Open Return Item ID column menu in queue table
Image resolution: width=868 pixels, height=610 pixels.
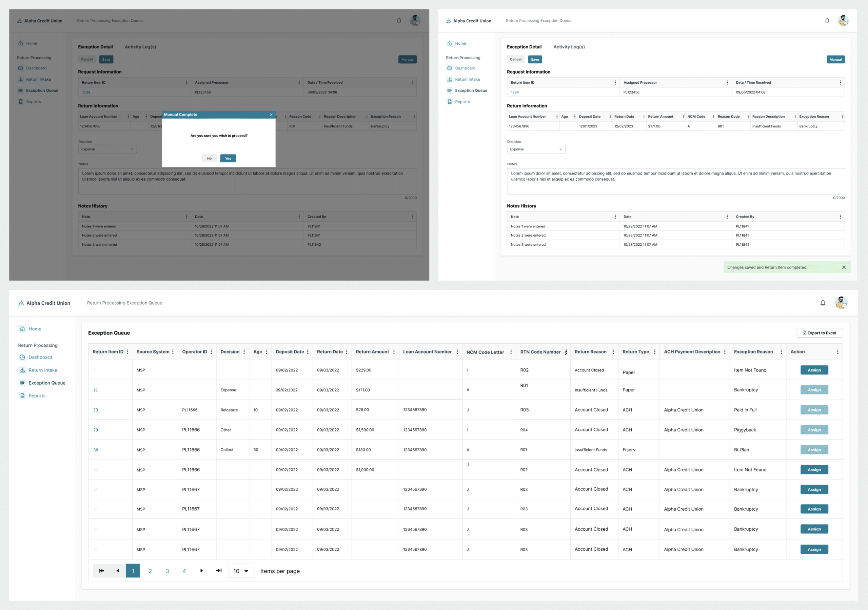pyautogui.click(x=127, y=352)
